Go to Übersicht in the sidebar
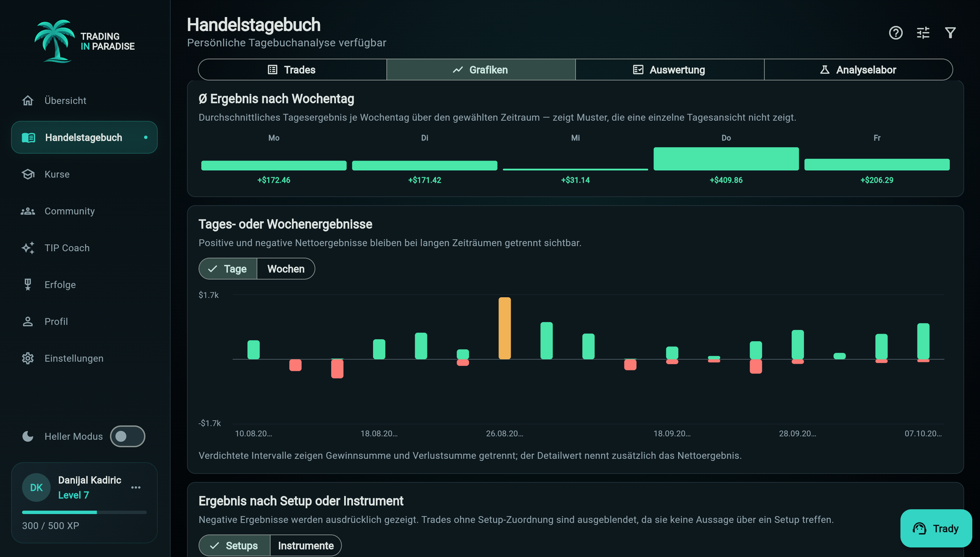The width and height of the screenshot is (980, 557). [85, 100]
